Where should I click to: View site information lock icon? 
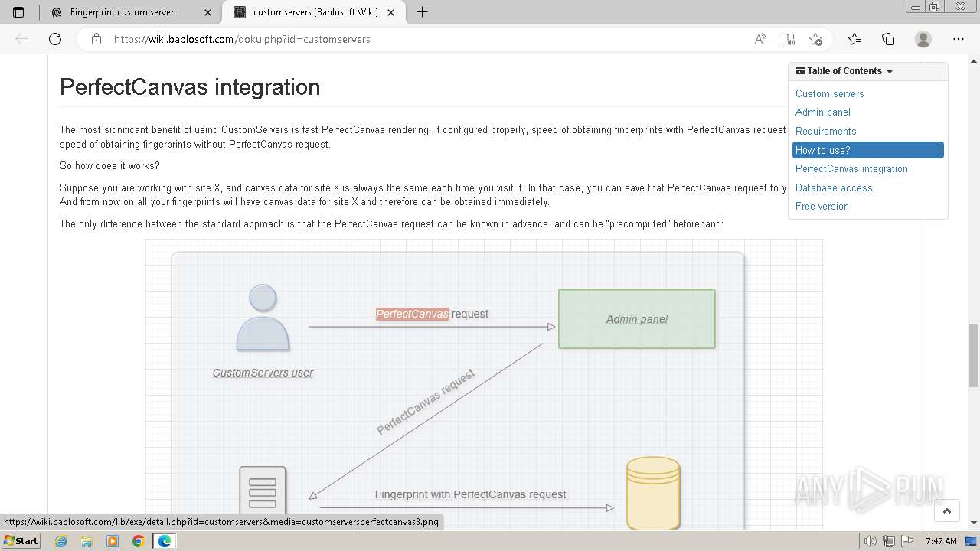pyautogui.click(x=96, y=39)
